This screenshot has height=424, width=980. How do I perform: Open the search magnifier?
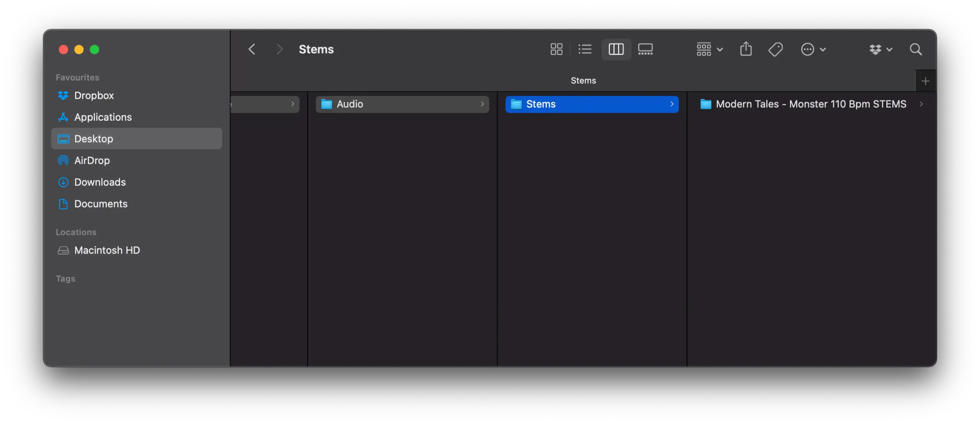tap(916, 49)
